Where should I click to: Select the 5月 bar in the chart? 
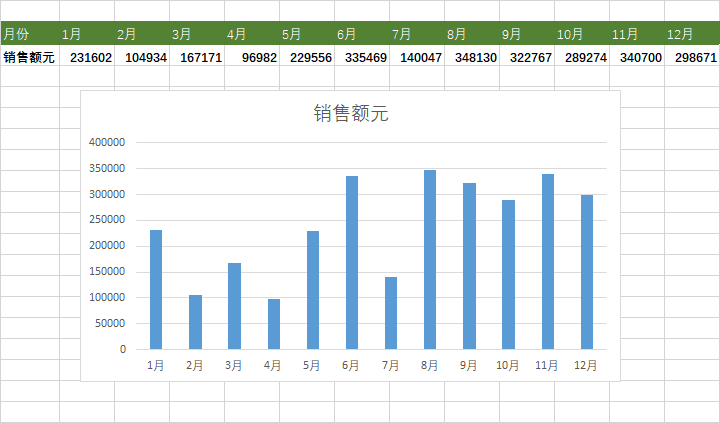[313, 290]
